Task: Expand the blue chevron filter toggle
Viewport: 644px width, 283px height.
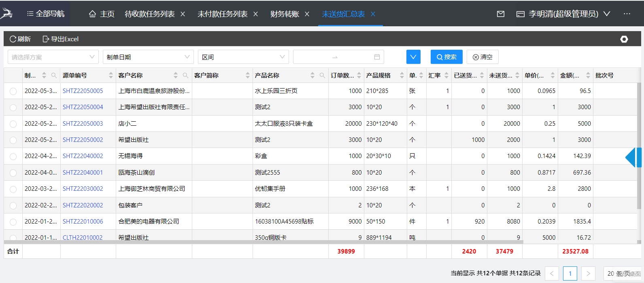Action: [413, 57]
